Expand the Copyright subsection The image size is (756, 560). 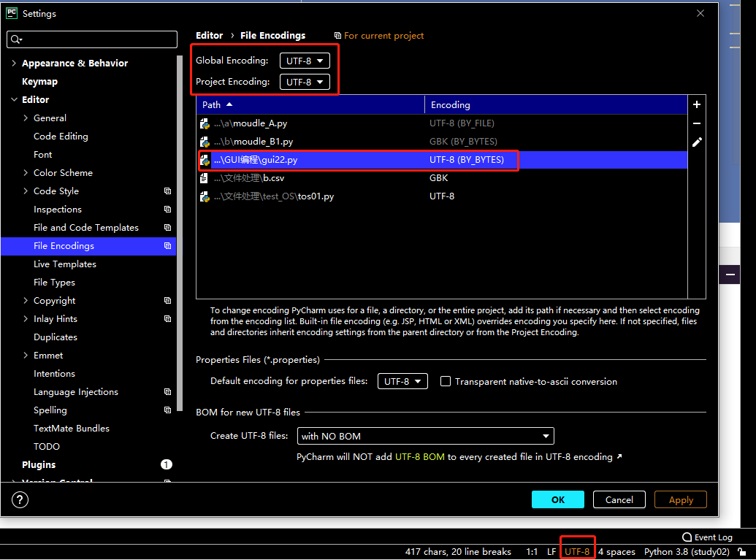pos(26,300)
